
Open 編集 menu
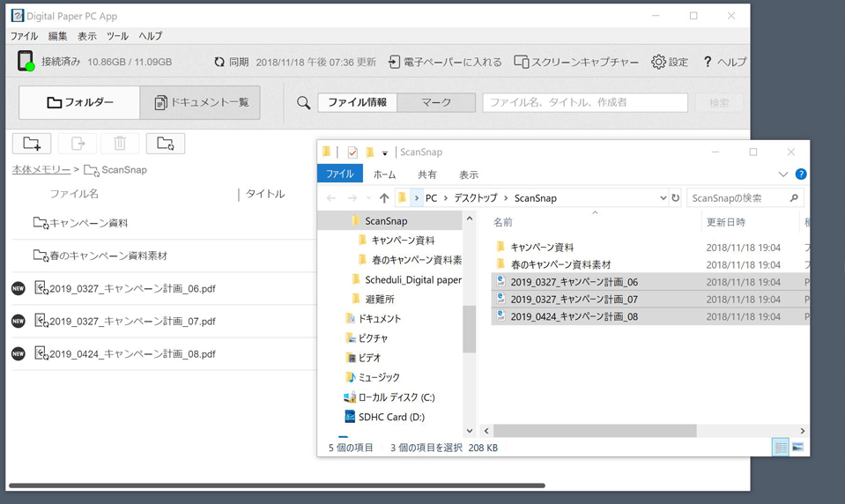(x=57, y=36)
